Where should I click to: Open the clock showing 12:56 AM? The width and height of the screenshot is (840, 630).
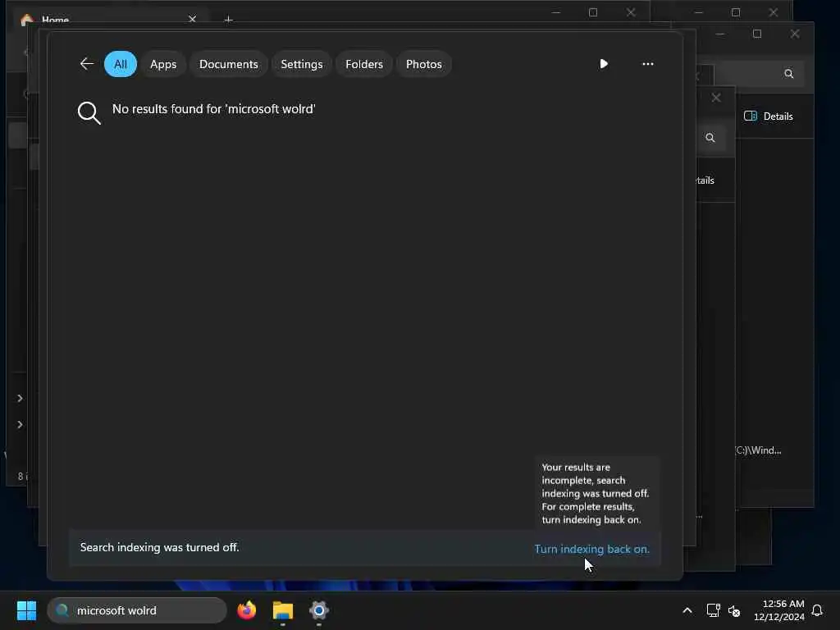(x=779, y=610)
